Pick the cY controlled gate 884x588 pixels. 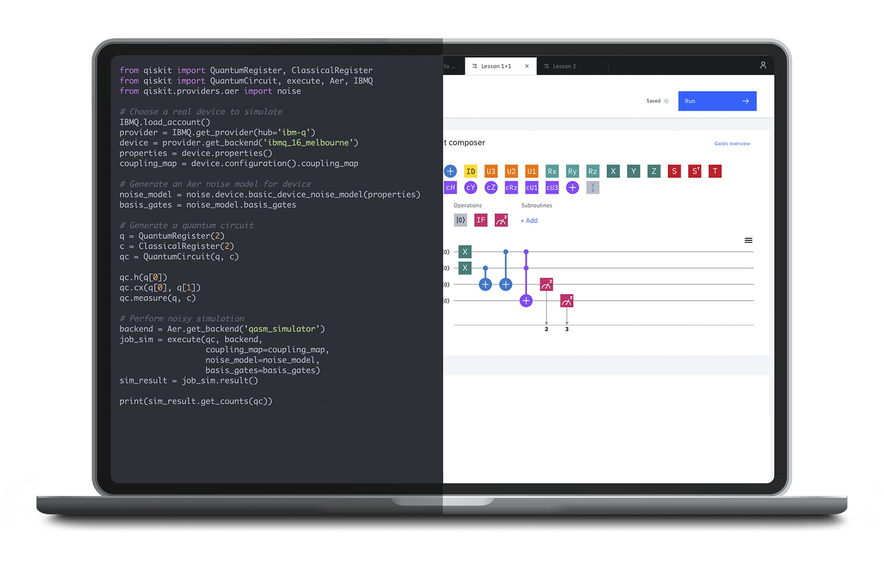471,188
